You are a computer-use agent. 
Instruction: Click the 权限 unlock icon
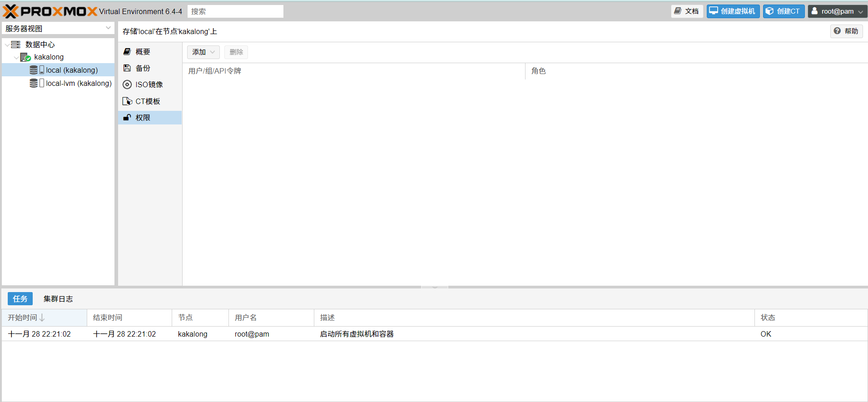[x=127, y=118]
